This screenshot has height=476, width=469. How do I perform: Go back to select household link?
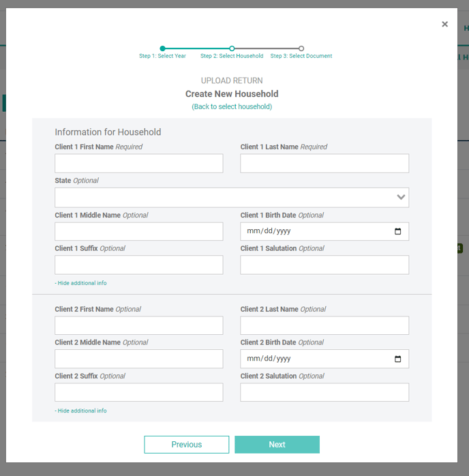pos(232,107)
